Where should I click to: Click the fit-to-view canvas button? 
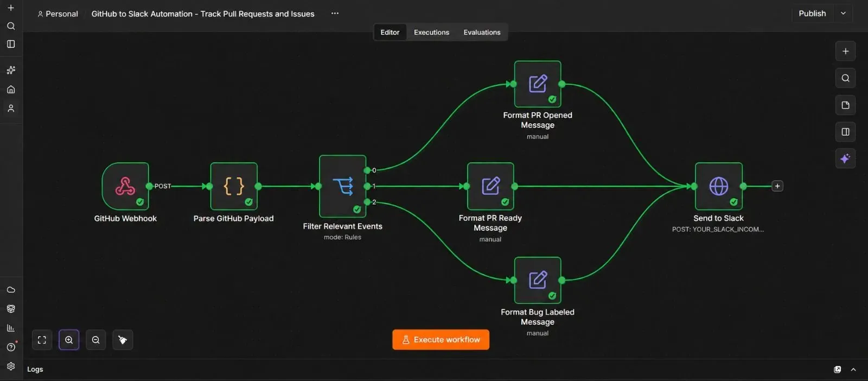(42, 340)
